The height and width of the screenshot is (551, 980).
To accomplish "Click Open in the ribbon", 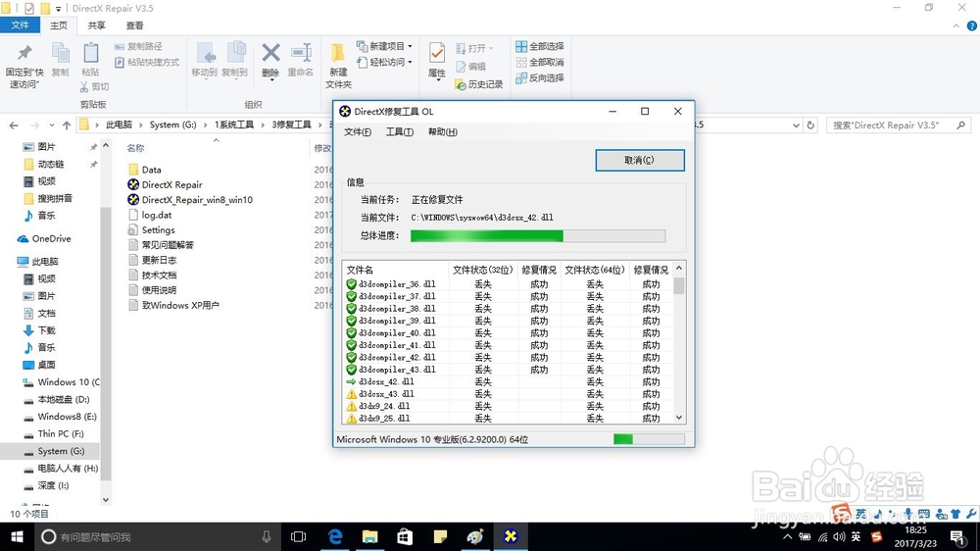I will pyautogui.click(x=474, y=48).
